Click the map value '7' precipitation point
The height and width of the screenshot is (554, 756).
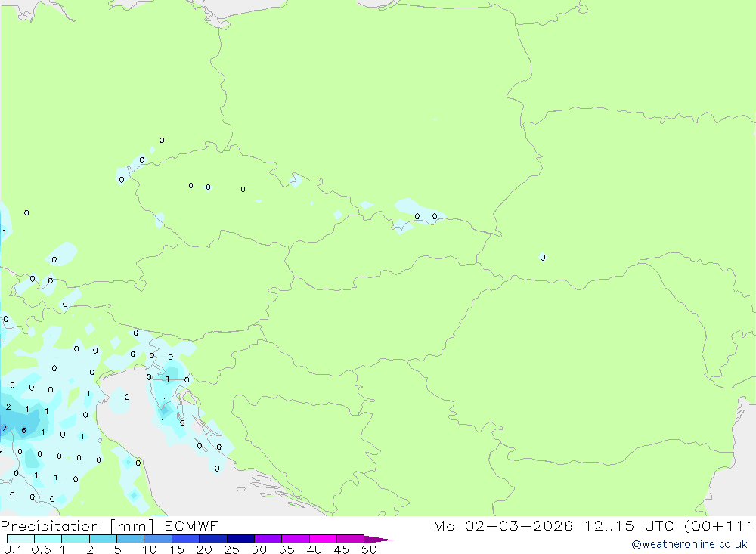coord(5,428)
